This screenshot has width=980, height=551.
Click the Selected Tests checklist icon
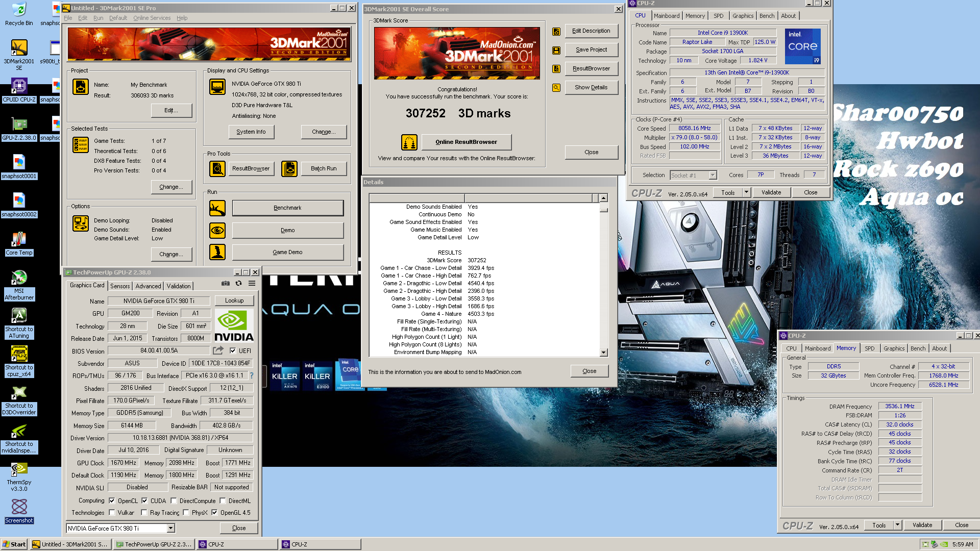81,145
